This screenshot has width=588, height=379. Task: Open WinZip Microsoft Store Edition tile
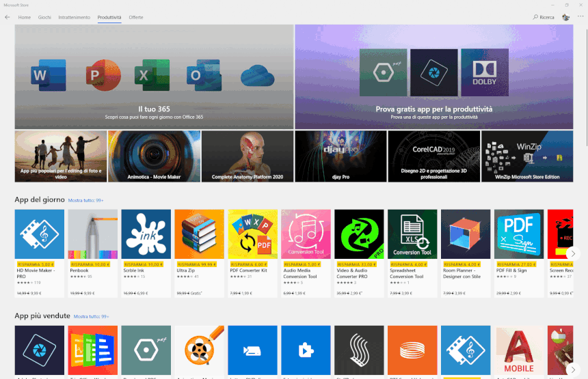click(x=527, y=156)
